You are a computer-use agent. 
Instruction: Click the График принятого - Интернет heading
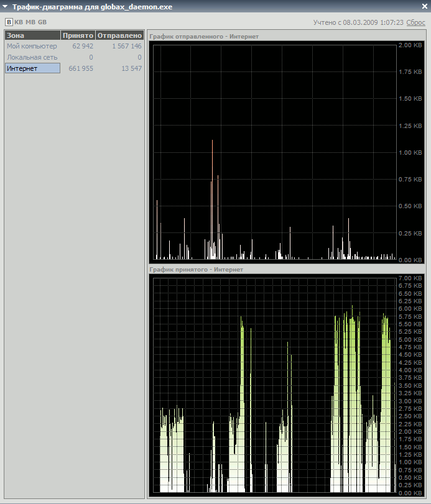coord(196,270)
